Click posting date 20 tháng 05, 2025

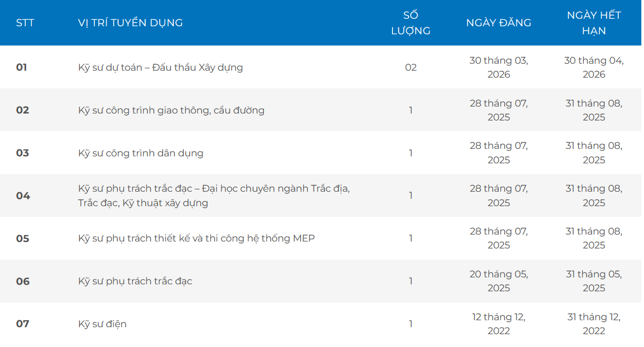click(x=499, y=281)
